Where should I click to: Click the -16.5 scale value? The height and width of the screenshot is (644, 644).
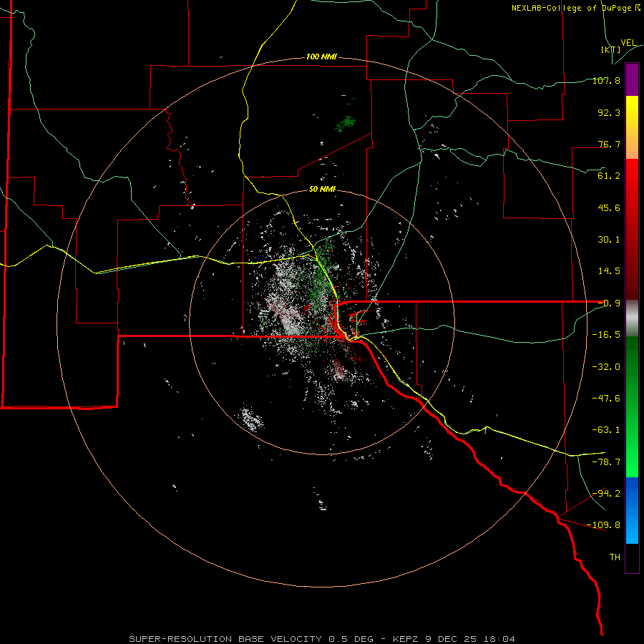click(x=606, y=335)
